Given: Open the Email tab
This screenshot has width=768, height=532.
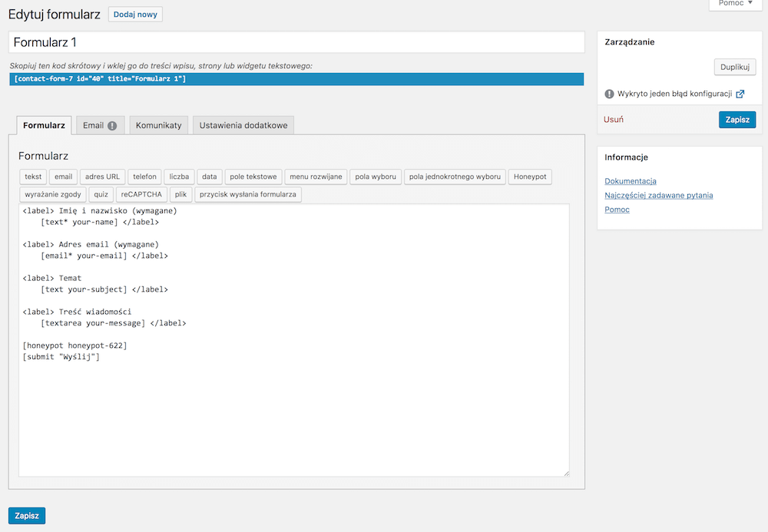Looking at the screenshot, I should coord(101,125).
